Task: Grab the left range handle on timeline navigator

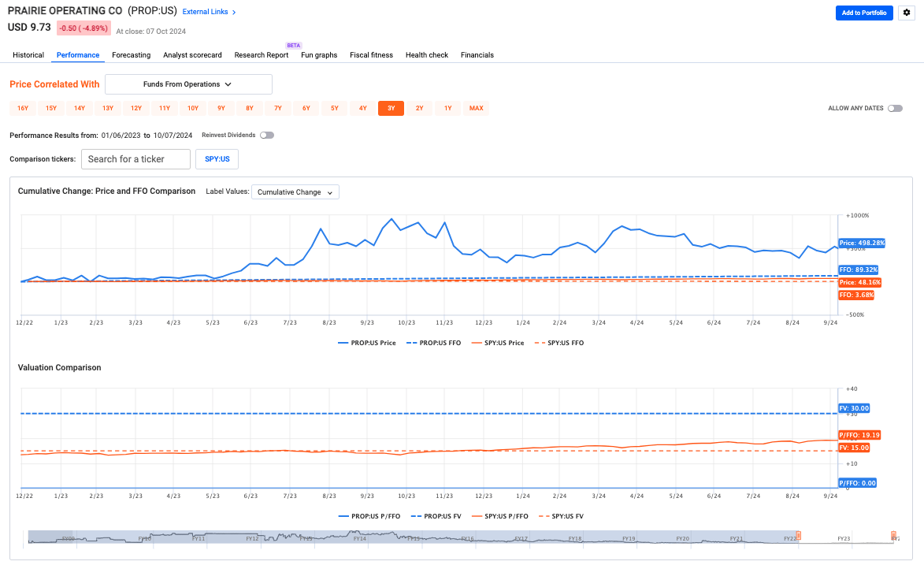Action: 798,536
